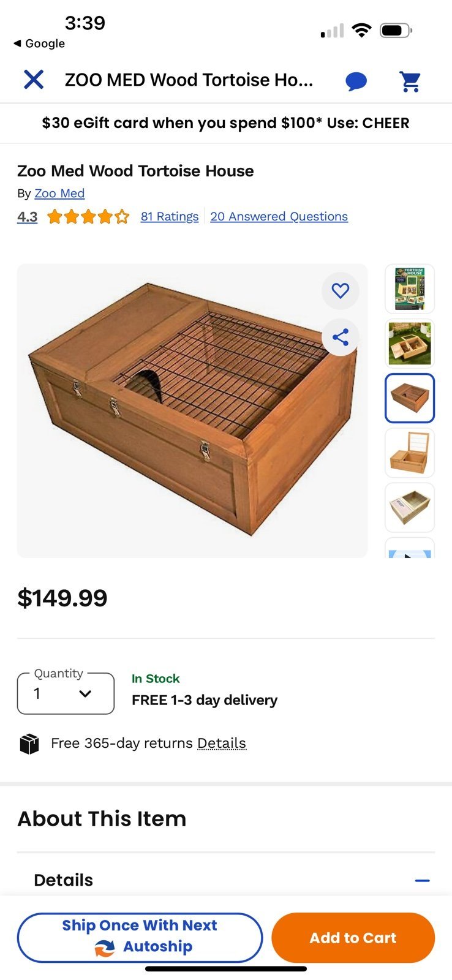
Task: Click the star rating icons
Action: tap(88, 216)
